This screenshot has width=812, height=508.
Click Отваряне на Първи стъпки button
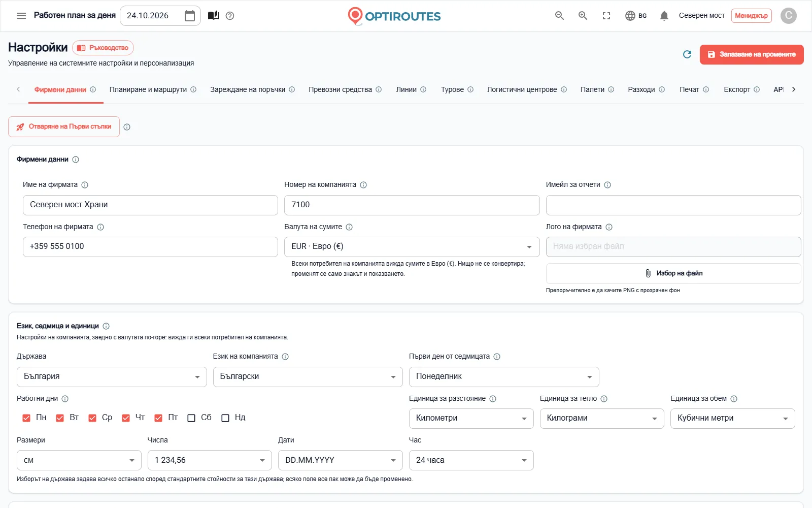point(64,127)
